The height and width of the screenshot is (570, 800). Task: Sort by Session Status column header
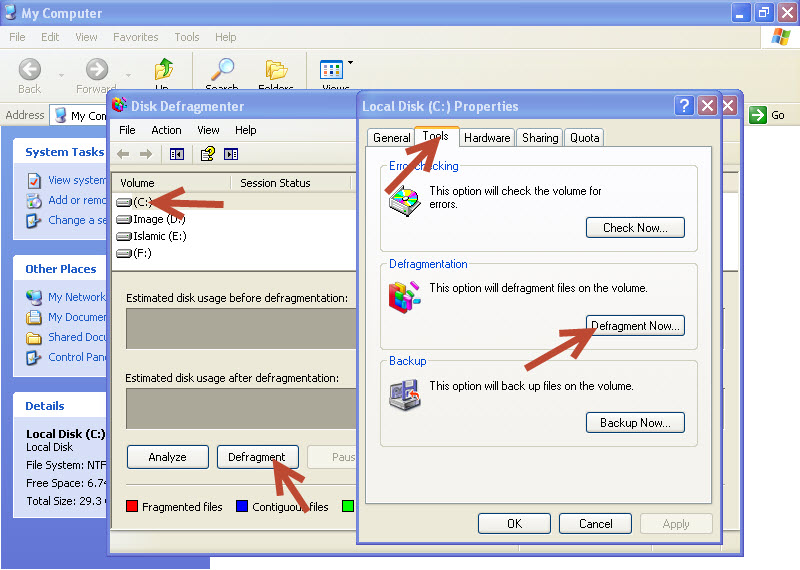click(x=291, y=183)
